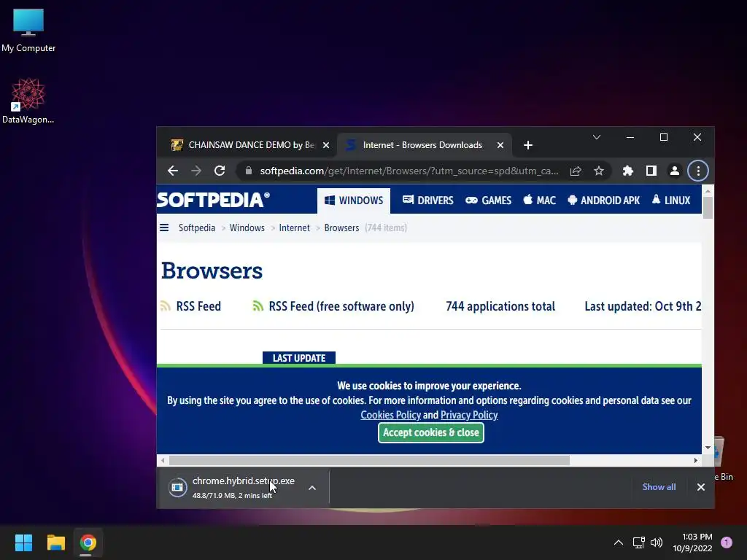747x560 pixels.
Task: Select the LAST UPDATE sort tab
Action: [x=298, y=358]
